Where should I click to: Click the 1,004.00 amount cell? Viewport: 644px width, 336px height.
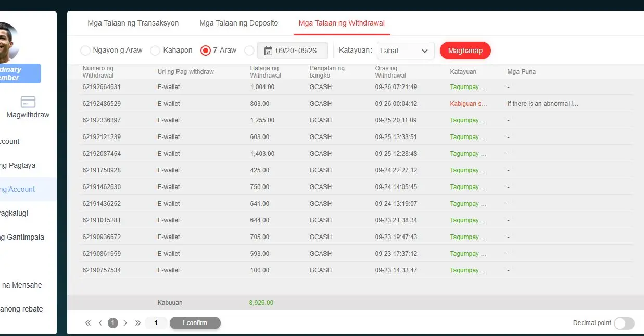[262, 87]
